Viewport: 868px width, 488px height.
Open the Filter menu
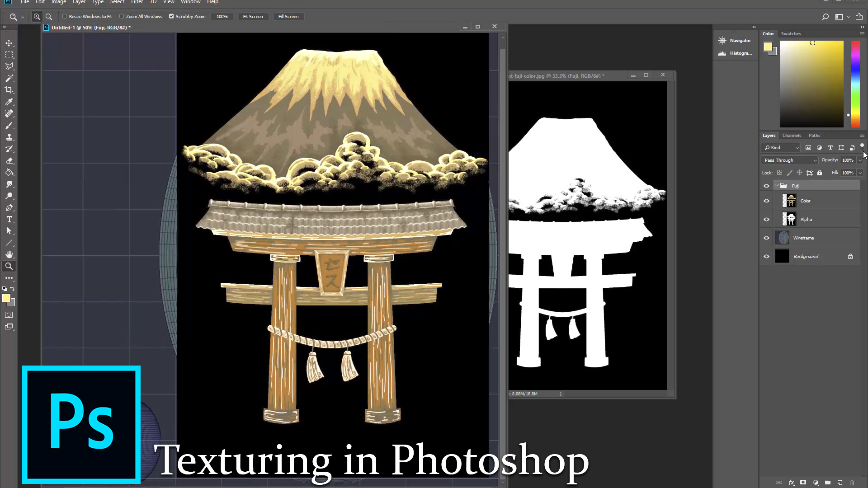click(137, 2)
